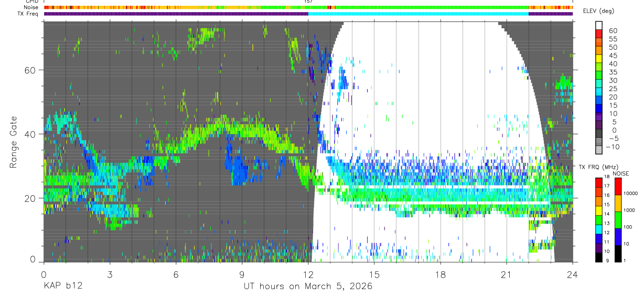Click the '12' tick on the time axis
The height and width of the screenshot is (297, 644).
click(x=308, y=274)
